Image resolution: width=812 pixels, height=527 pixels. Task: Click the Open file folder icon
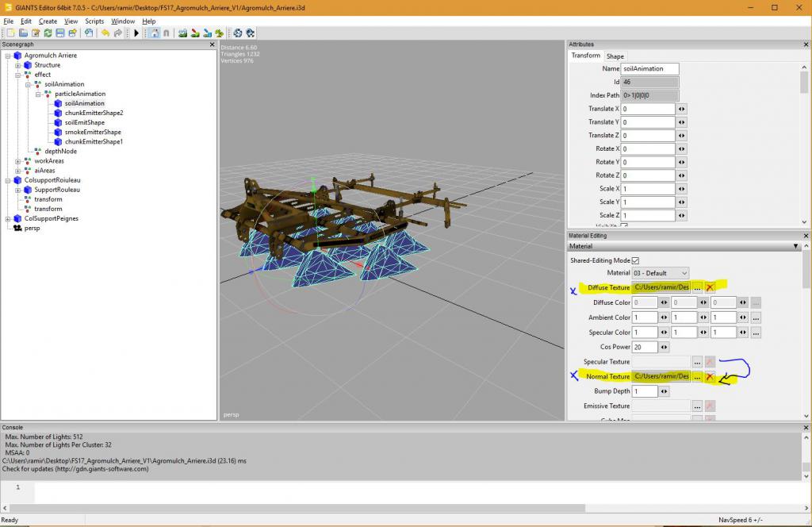coord(23,33)
